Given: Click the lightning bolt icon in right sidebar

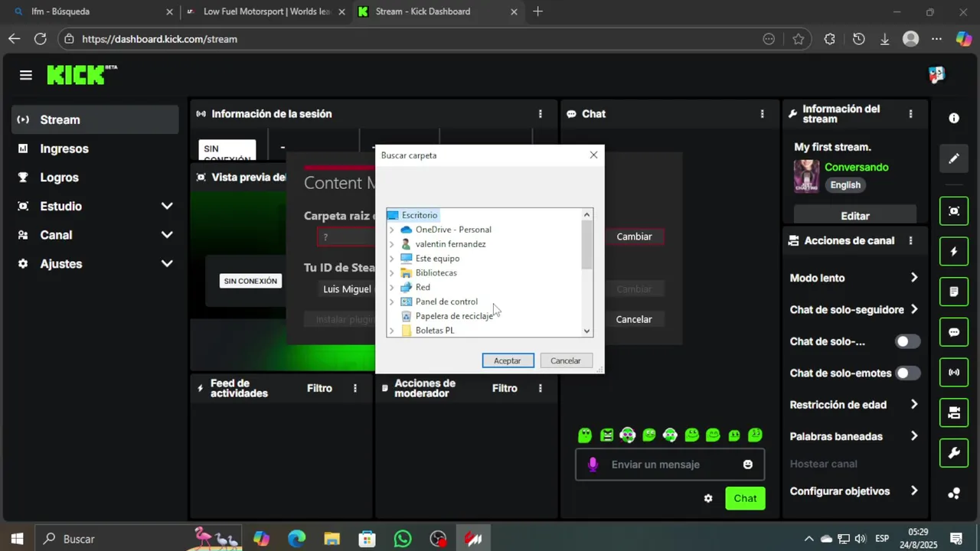Looking at the screenshot, I should (954, 251).
